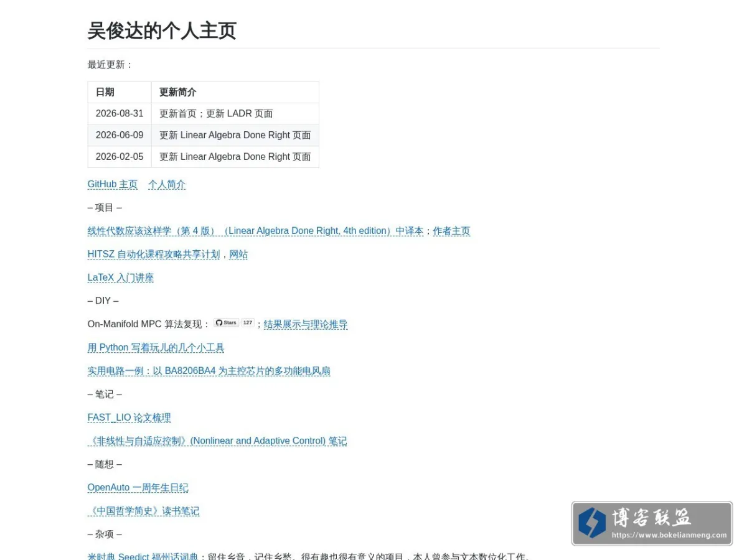Click the 2026-06-09 row's update description
The height and width of the screenshot is (560, 747).
[235, 135]
